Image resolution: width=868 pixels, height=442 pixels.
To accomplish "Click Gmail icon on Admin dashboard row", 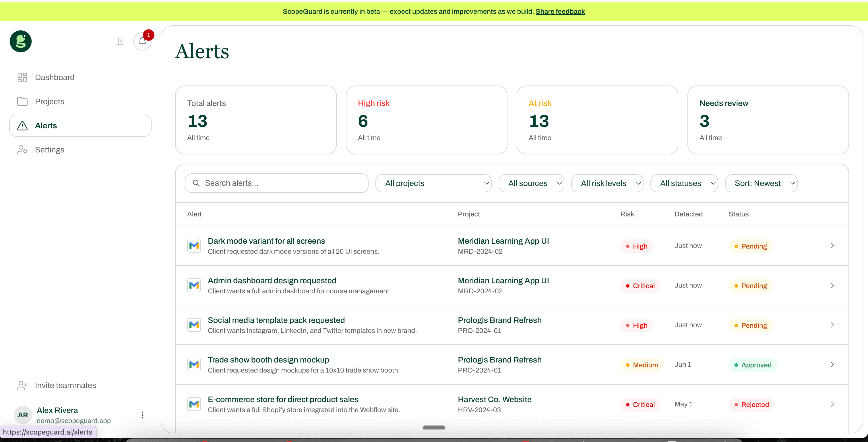I will click(194, 285).
